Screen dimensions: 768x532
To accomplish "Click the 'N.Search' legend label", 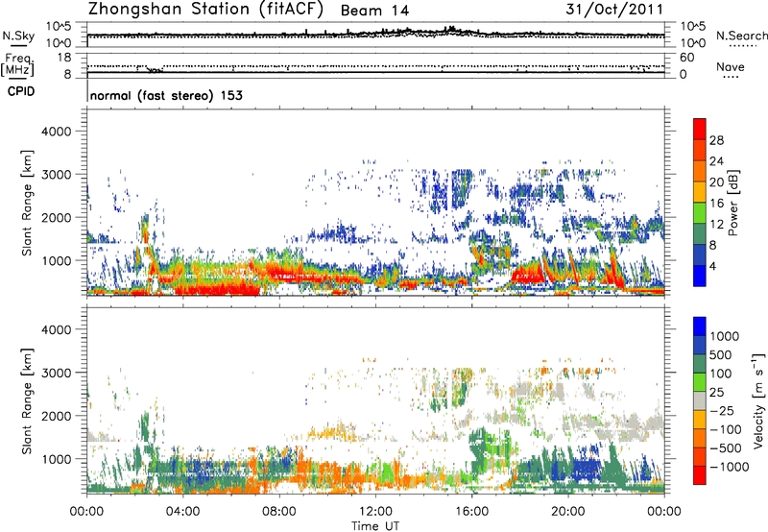I will click(741, 36).
